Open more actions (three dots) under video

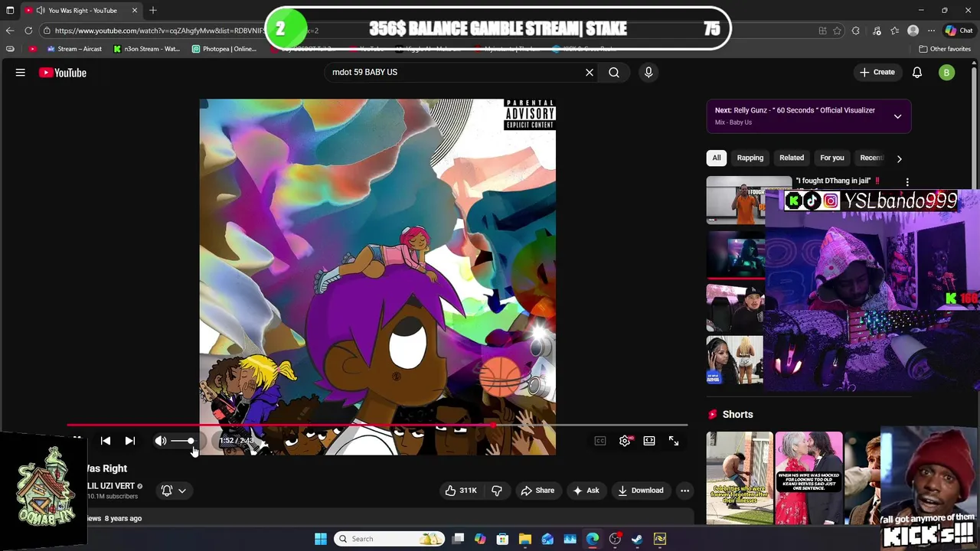click(685, 491)
